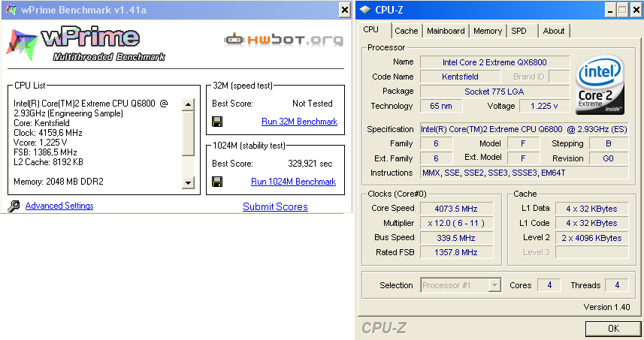Click the Threads count field
Screen dimensions: 644x340
click(617, 285)
